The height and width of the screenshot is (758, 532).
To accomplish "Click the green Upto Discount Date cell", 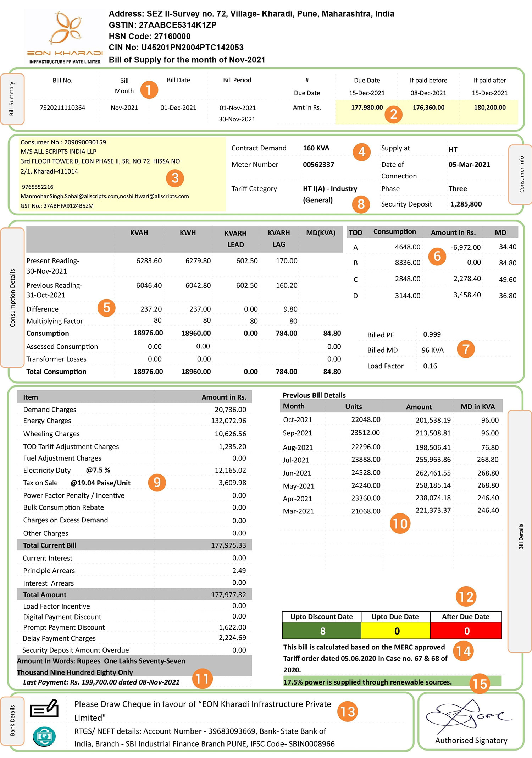I will [322, 631].
